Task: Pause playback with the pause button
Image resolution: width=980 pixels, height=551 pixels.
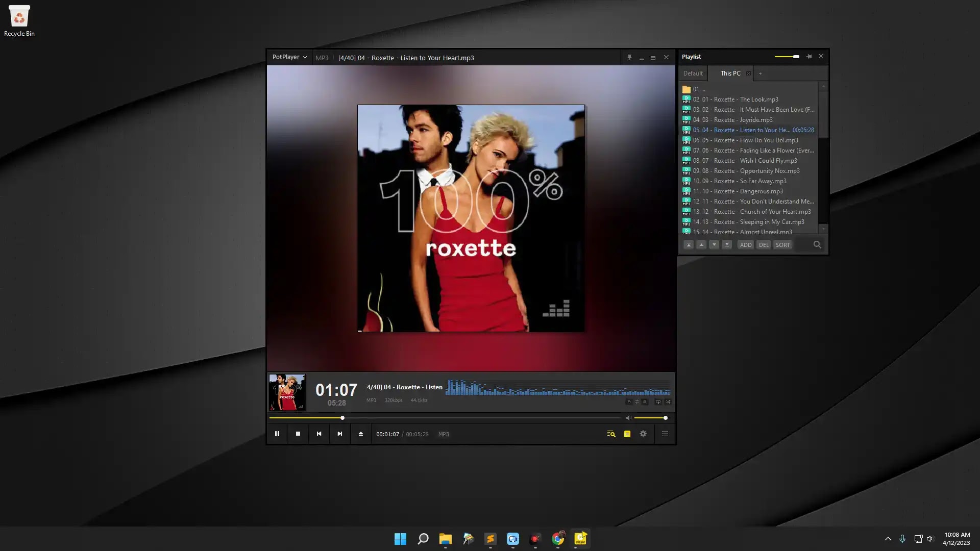Action: pos(277,434)
